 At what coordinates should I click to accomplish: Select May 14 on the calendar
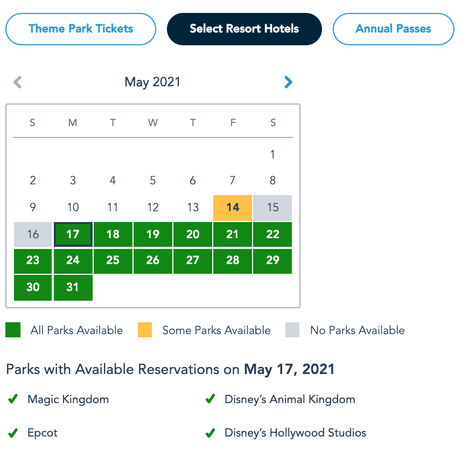(233, 207)
